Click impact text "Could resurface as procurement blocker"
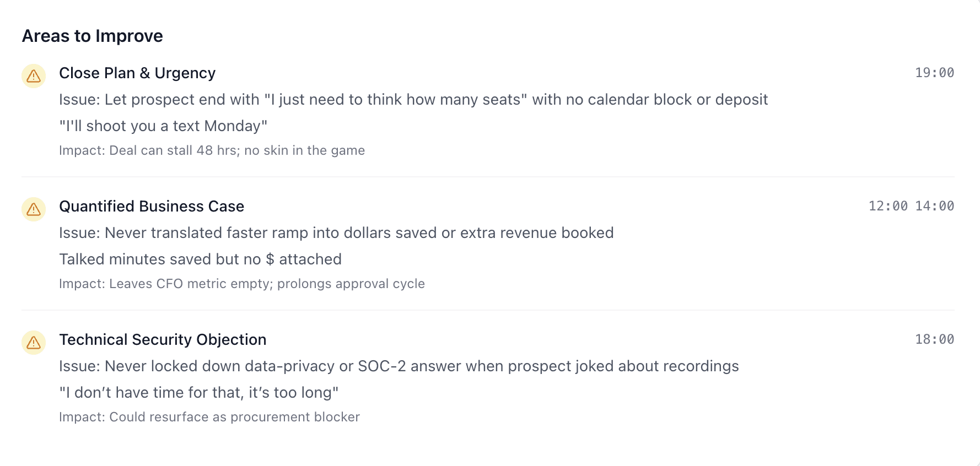Screen dimensions: 980x466 209,417
